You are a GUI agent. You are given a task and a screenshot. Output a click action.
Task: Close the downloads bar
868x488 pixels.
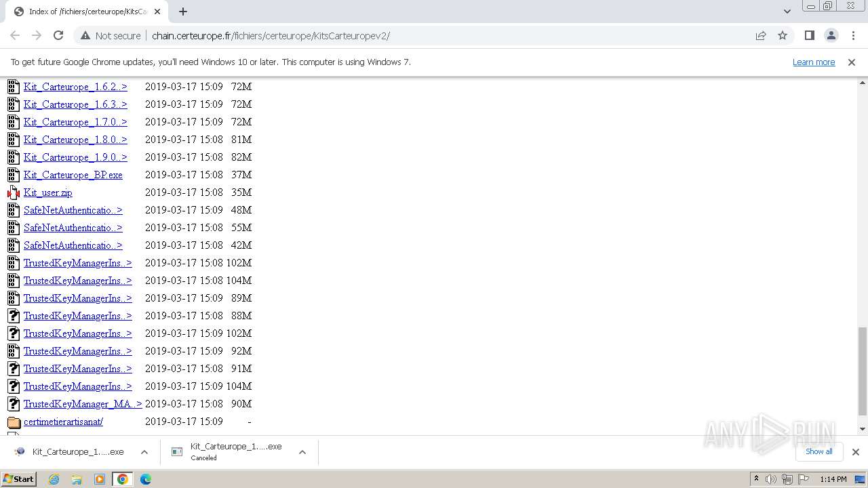click(855, 451)
